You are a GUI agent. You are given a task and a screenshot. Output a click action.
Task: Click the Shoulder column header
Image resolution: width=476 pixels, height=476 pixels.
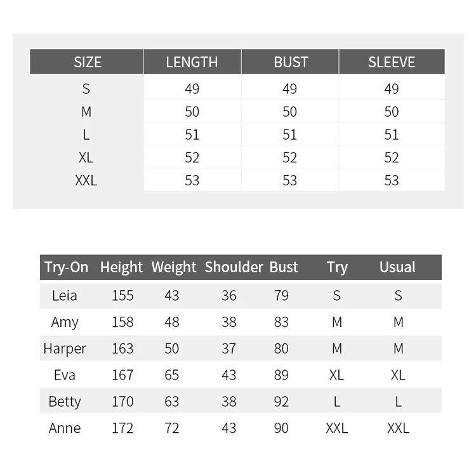pos(234,267)
